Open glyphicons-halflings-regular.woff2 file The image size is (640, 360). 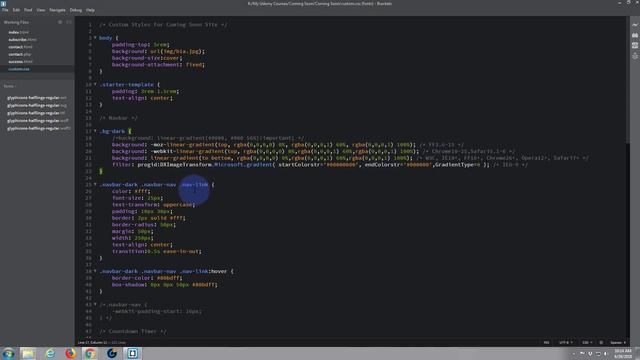click(39, 128)
